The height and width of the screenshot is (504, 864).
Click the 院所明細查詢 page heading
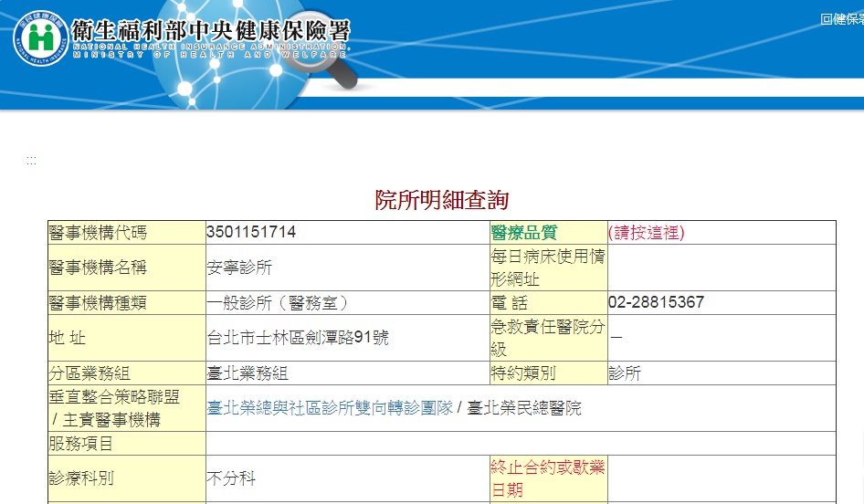click(442, 200)
